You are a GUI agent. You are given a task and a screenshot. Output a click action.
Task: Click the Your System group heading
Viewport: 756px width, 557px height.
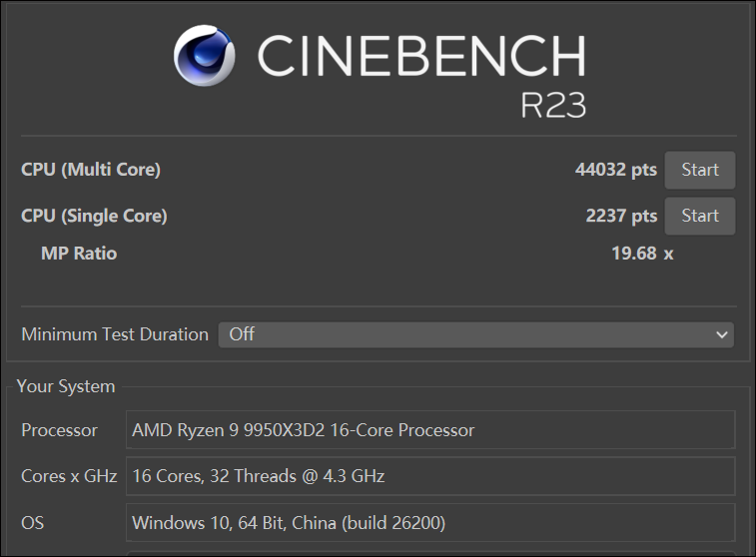click(66, 386)
